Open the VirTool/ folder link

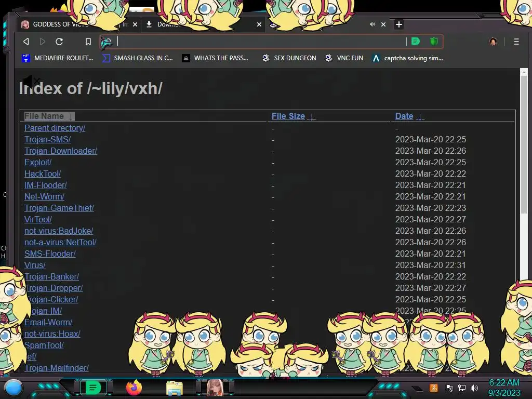[x=38, y=220]
